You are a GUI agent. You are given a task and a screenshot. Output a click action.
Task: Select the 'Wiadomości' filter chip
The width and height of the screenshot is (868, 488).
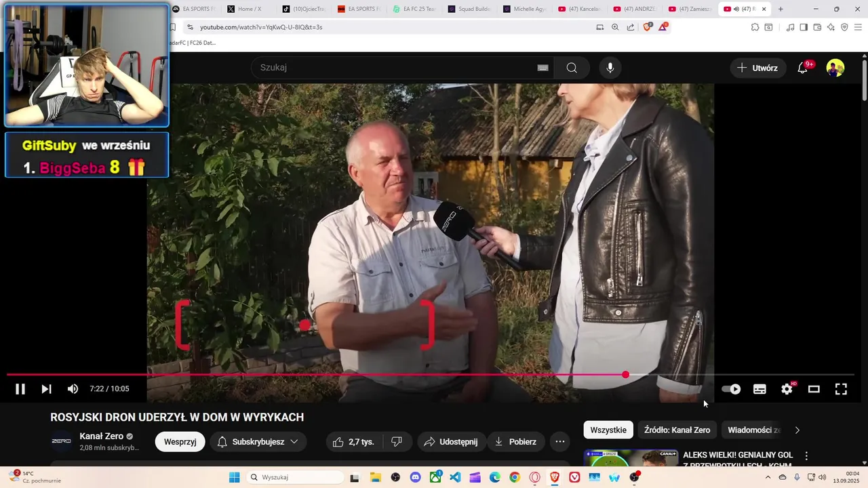point(754,430)
